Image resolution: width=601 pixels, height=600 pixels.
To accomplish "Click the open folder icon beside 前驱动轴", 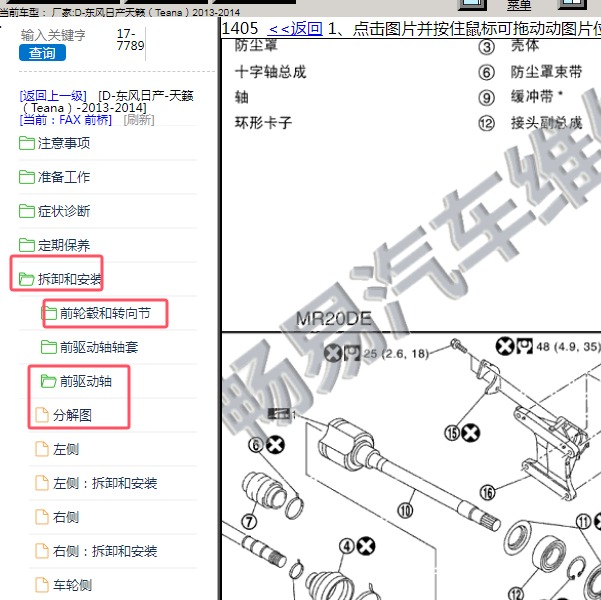I will point(49,381).
